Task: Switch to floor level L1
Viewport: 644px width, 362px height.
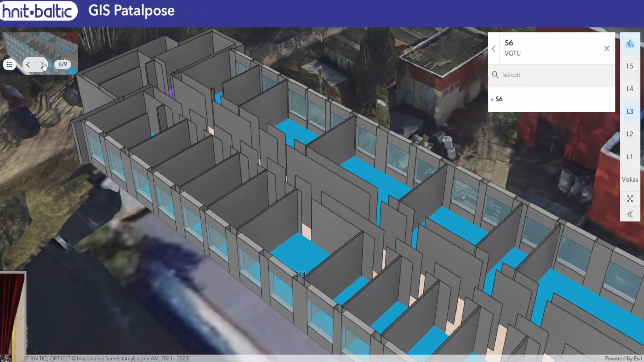Action: coord(630,157)
